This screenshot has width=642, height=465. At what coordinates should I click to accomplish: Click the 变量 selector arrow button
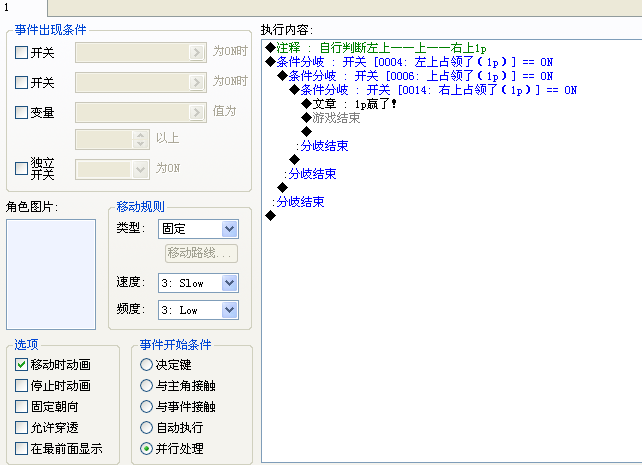tap(197, 112)
